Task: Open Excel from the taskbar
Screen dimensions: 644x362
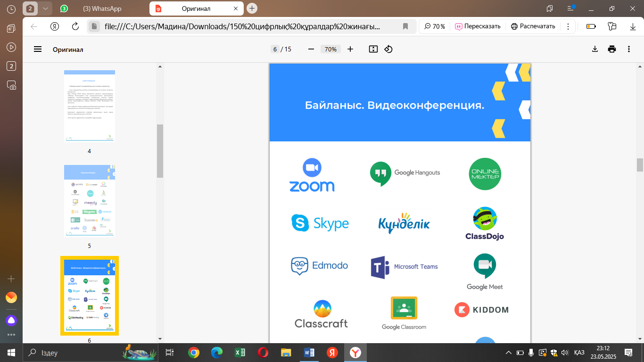Action: [x=239, y=353]
